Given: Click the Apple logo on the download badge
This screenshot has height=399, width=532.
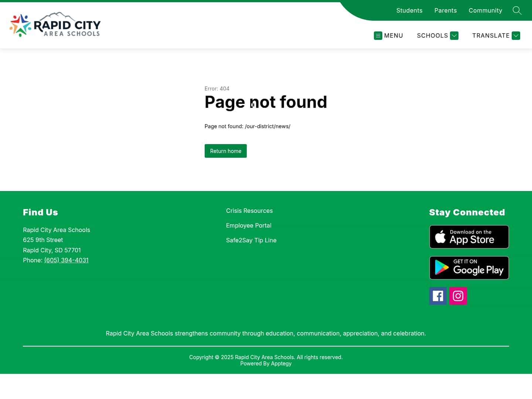Looking at the screenshot, I should [441, 236].
